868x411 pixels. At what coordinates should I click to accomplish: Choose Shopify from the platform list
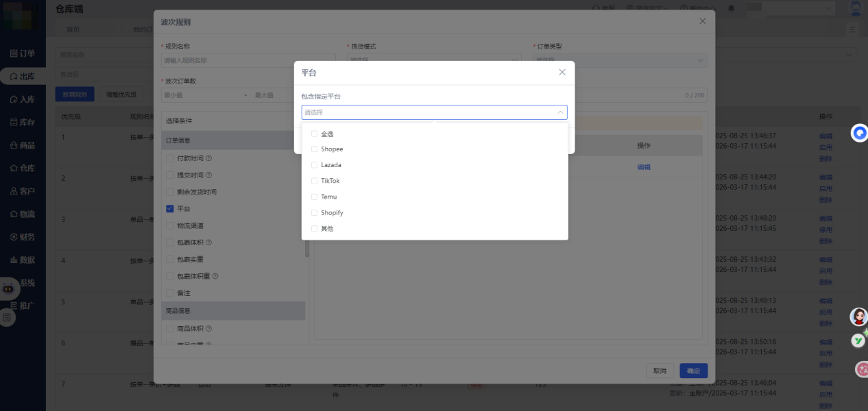coord(315,212)
